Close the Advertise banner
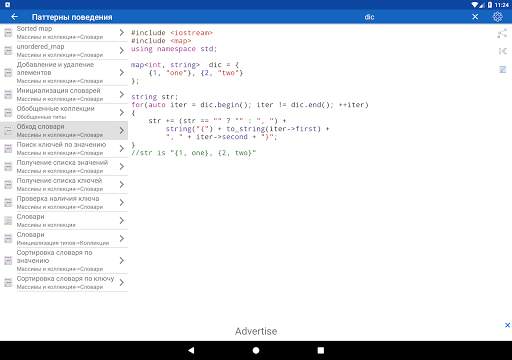The image size is (512, 360). pyautogui.click(x=507, y=325)
